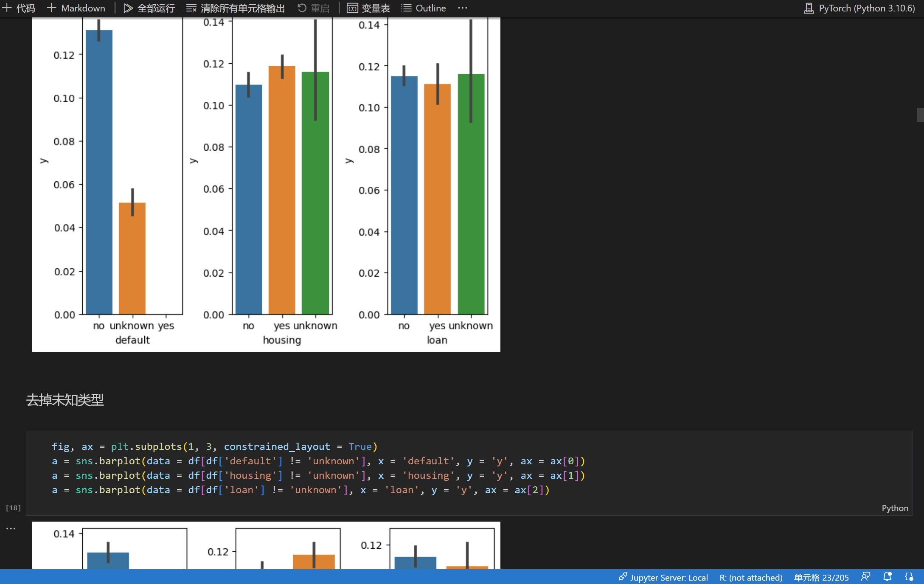Click the default/housing/loan barplot output image
924x584 pixels.
click(266, 185)
